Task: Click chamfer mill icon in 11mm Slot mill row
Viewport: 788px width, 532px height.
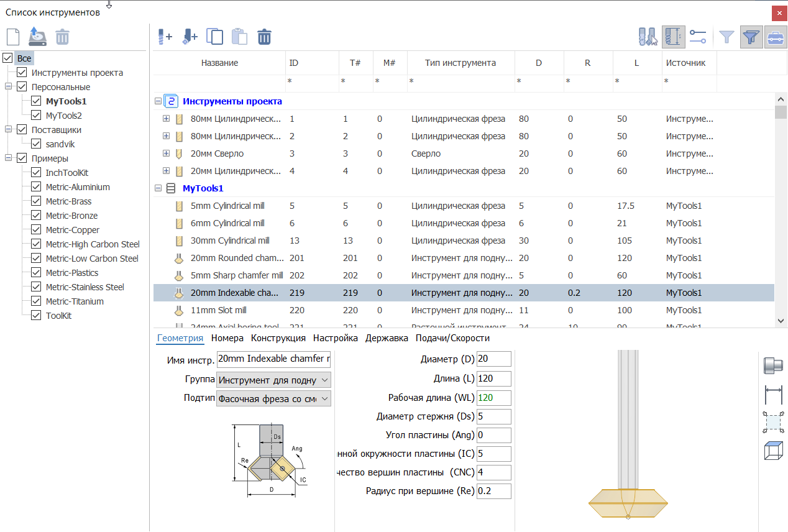Action: 178,310
